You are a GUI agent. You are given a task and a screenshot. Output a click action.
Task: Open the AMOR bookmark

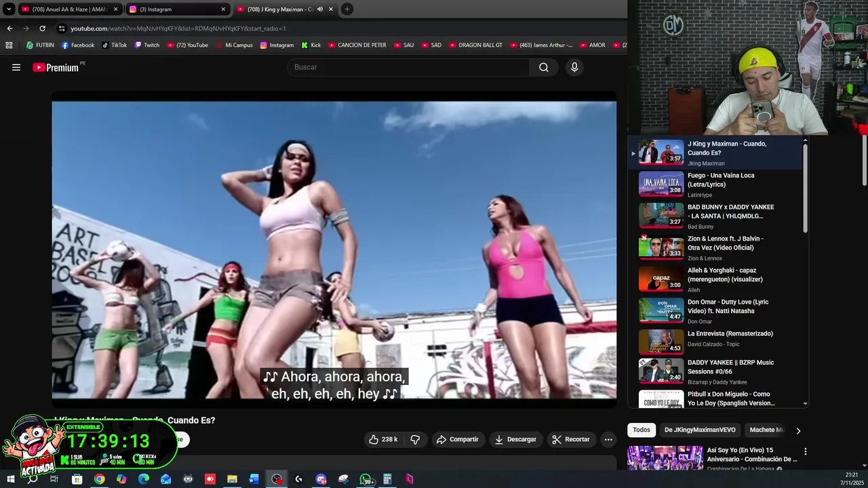pyautogui.click(x=592, y=45)
